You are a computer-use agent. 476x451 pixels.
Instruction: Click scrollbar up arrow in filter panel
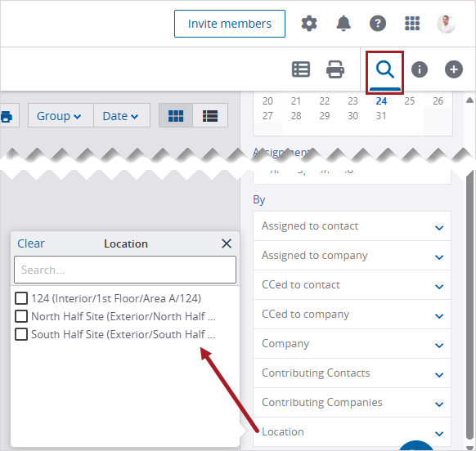pos(469,100)
